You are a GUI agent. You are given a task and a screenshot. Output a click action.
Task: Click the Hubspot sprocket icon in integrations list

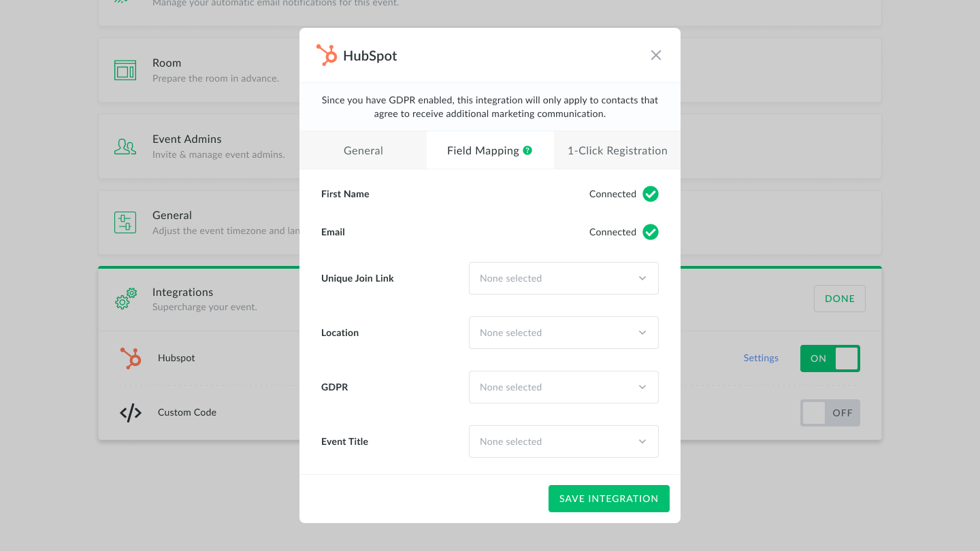point(131,358)
